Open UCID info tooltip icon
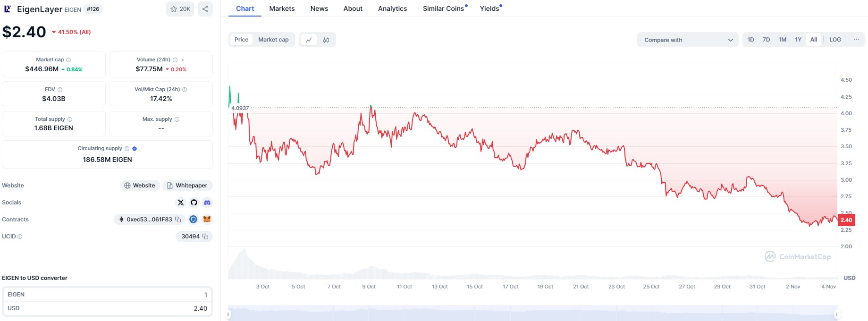Screen dimensions: 868x321 click(x=20, y=237)
